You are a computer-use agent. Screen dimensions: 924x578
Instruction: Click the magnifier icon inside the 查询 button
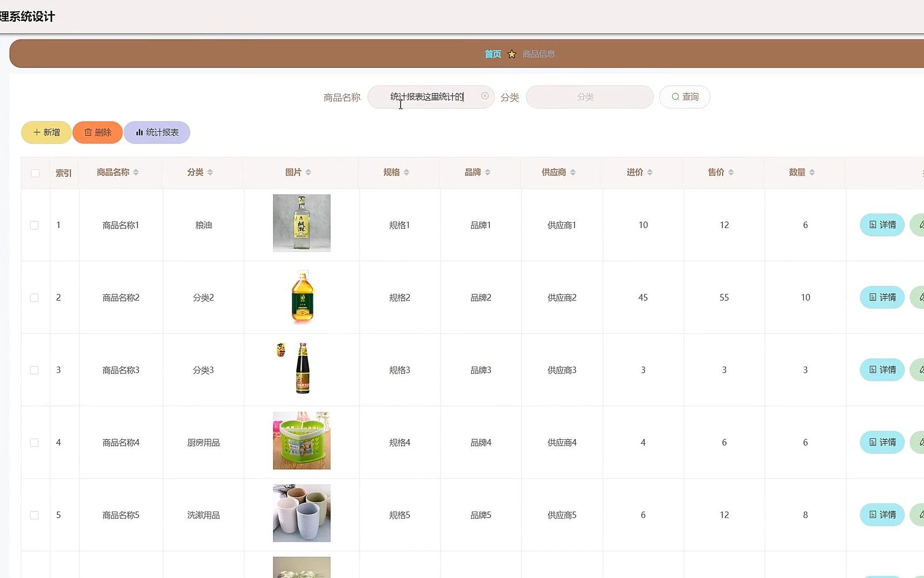675,96
